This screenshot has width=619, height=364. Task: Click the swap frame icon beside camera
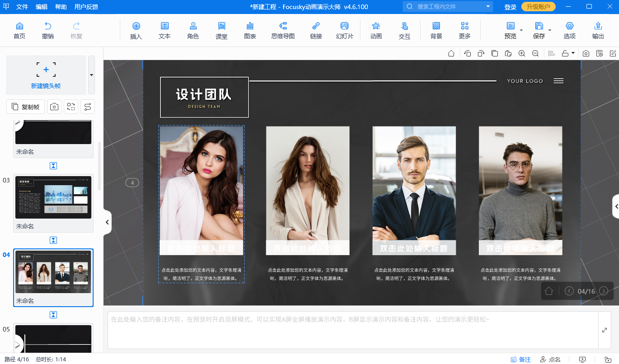tap(71, 107)
